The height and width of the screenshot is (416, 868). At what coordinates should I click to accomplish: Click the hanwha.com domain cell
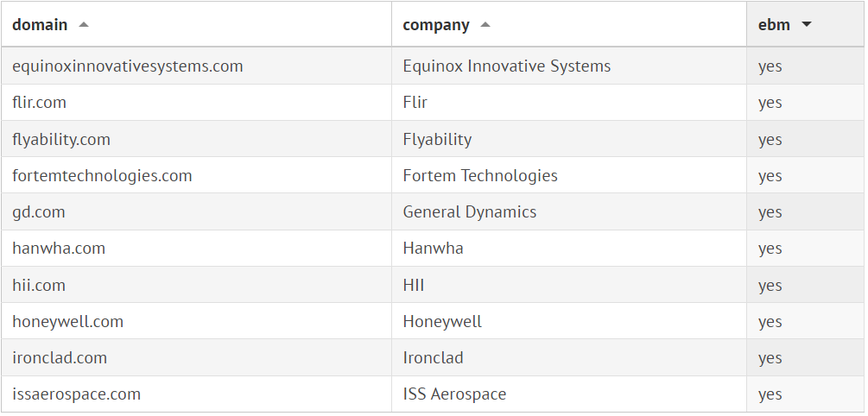(59, 249)
